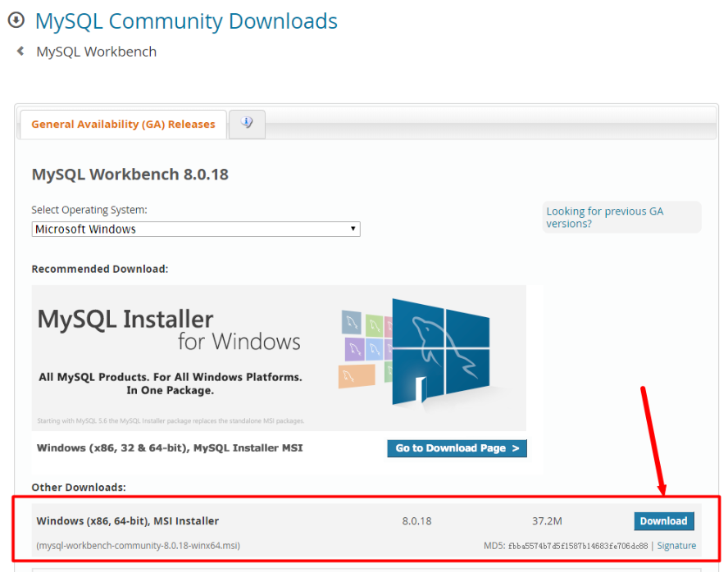The height and width of the screenshot is (572, 728).
Task: Click Looking for previous GA versions link
Action: (x=604, y=216)
